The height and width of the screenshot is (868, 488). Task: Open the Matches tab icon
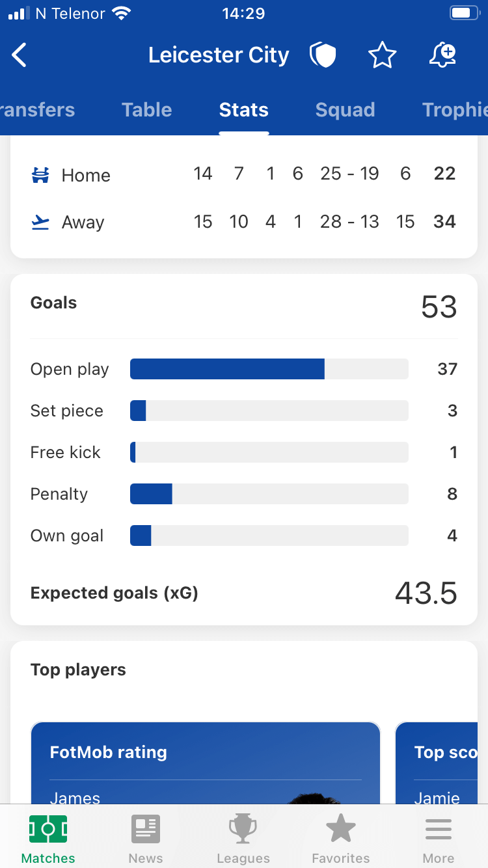point(47,830)
